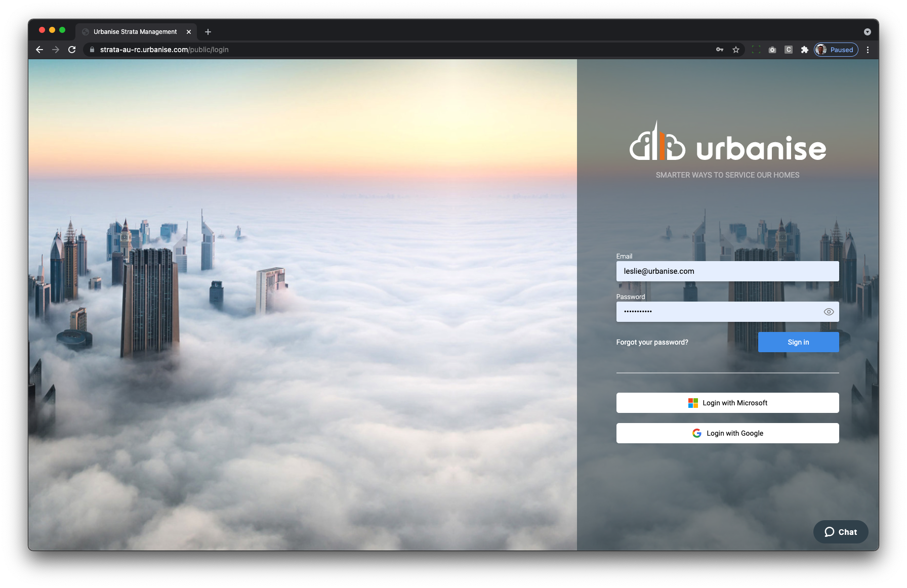Viewport: 907px width, 588px height.
Task: Open the saved passwords key icon
Action: 719,50
